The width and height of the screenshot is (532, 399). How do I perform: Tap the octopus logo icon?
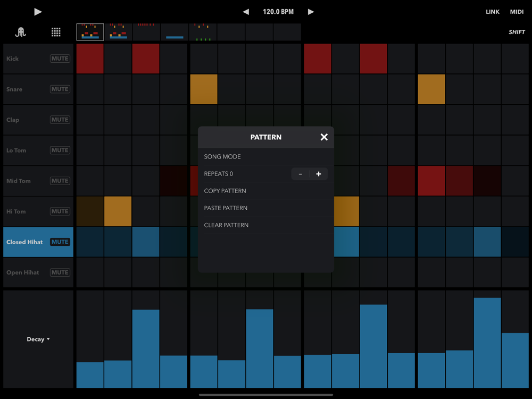(x=21, y=32)
